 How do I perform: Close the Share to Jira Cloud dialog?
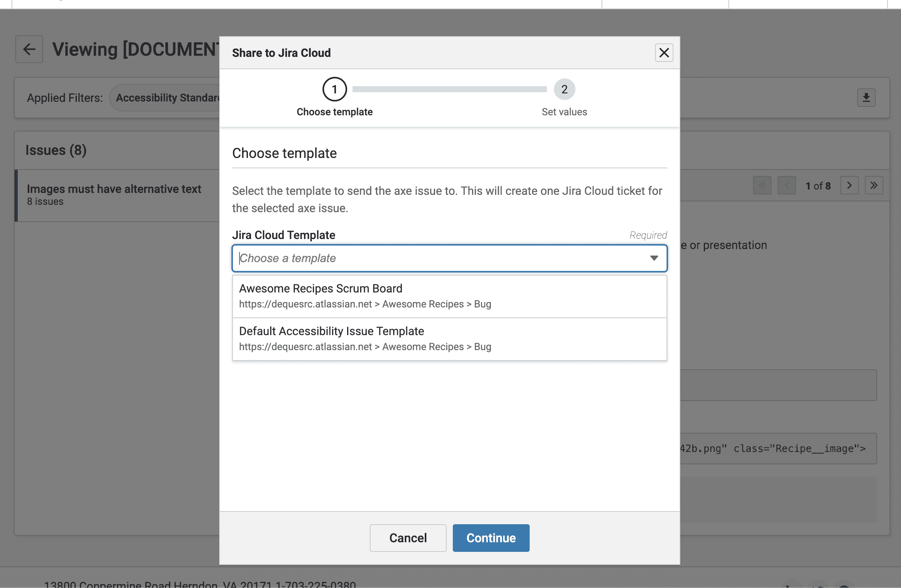[664, 53]
